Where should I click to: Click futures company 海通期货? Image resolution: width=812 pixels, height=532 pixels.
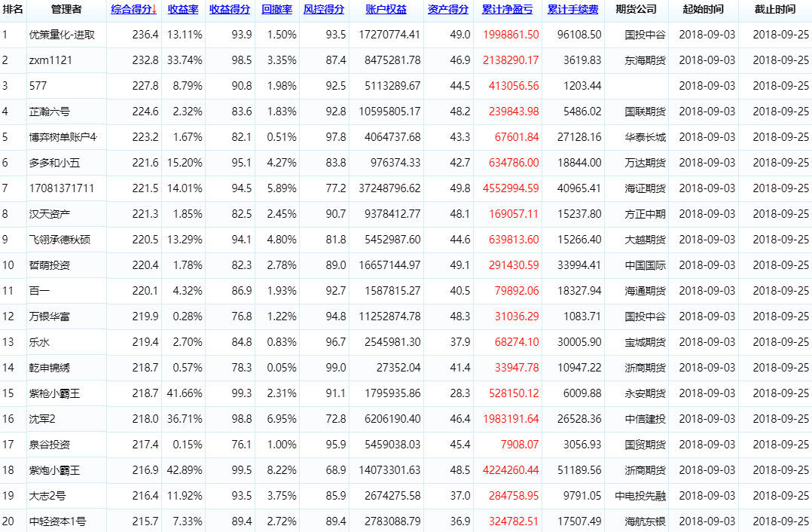click(x=645, y=291)
